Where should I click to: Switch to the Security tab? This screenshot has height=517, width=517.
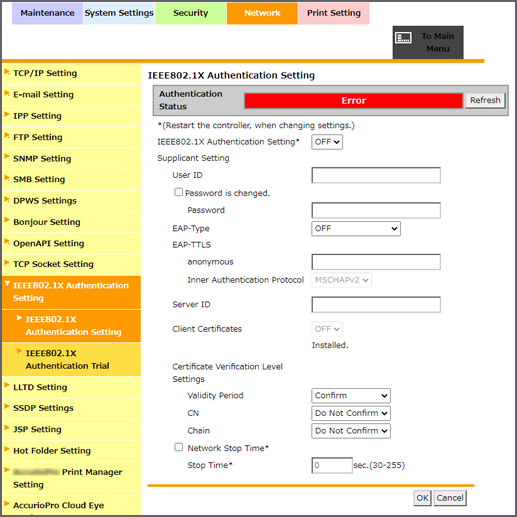[x=191, y=13]
